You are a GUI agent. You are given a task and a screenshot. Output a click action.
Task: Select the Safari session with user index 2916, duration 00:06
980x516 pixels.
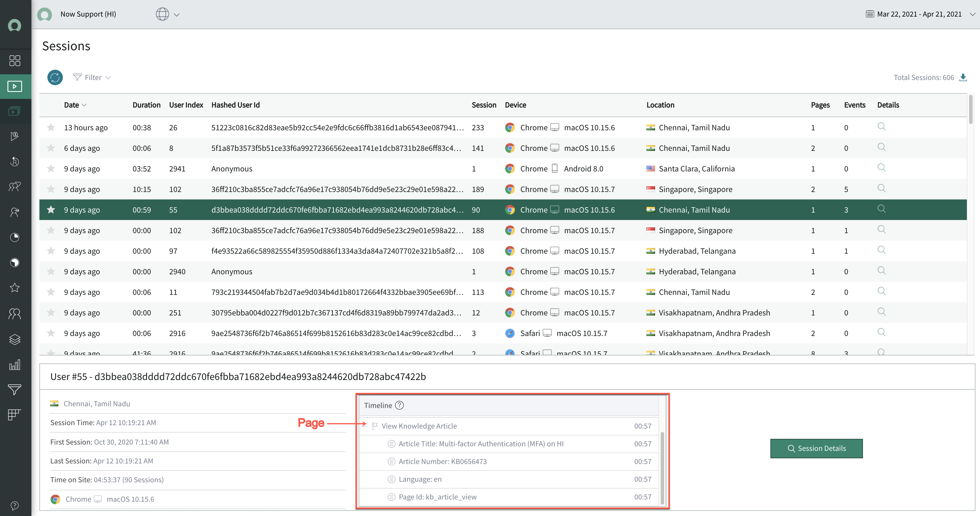pyautogui.click(x=503, y=333)
